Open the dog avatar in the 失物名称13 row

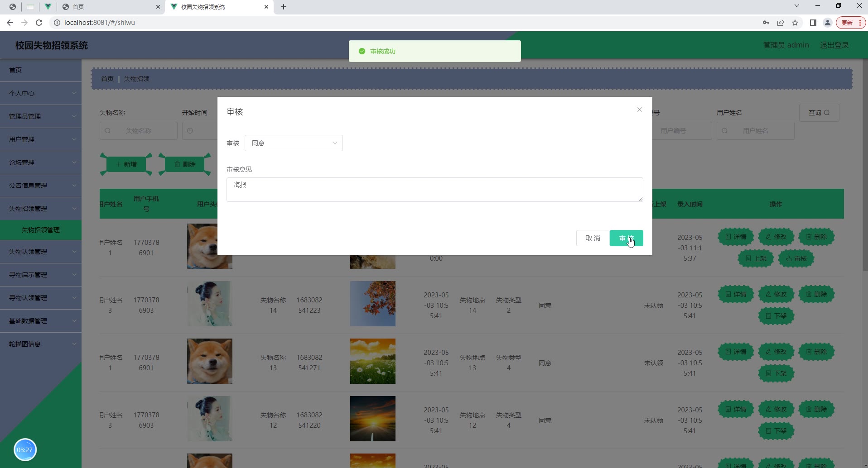[210, 361]
